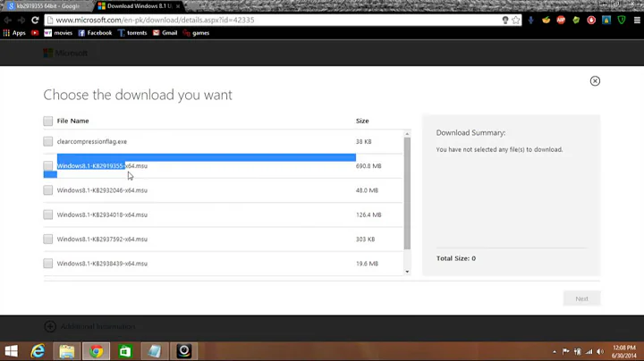Viewport: 644px width, 361px height.
Task: Reload the page with refresh icon
Action: [x=35, y=20]
